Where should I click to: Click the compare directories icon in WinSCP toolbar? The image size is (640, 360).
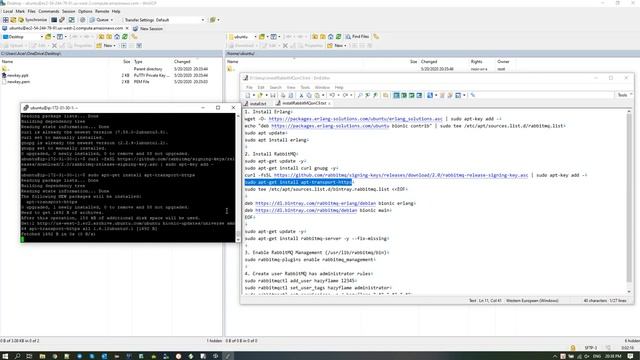(71, 20)
